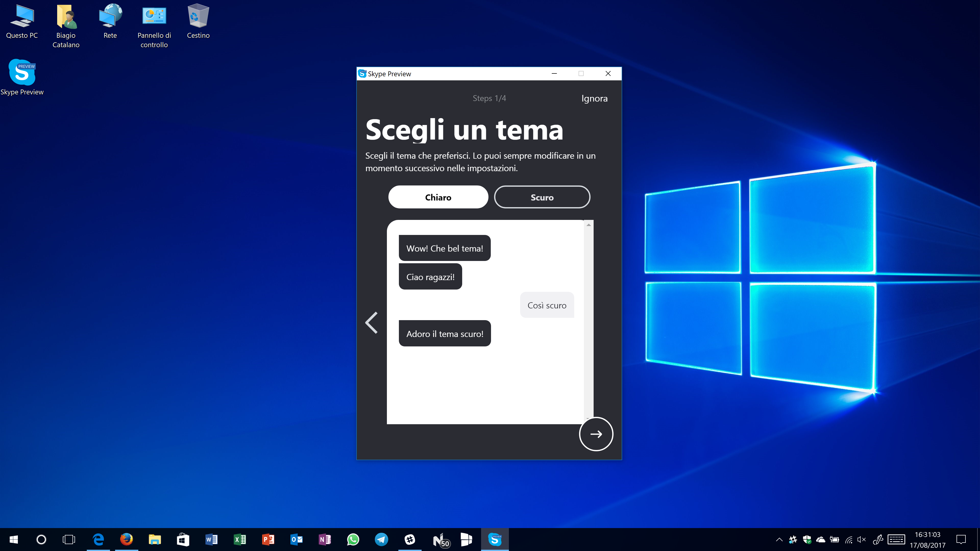Open OneNote from taskbar
This screenshot has height=551, width=980.
[325, 539]
